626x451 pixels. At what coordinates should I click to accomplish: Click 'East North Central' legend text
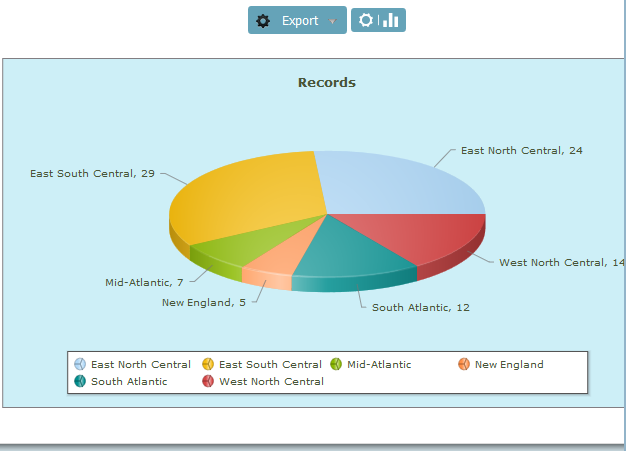point(141,364)
